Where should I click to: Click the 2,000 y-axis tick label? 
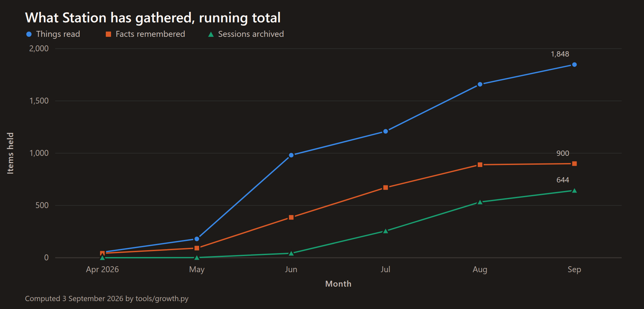pos(39,49)
